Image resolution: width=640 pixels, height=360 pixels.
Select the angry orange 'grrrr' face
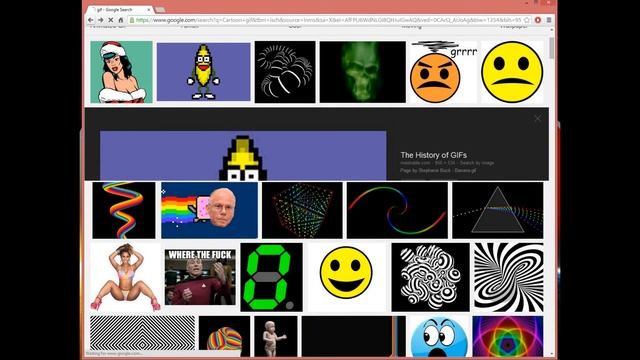pos(443,72)
